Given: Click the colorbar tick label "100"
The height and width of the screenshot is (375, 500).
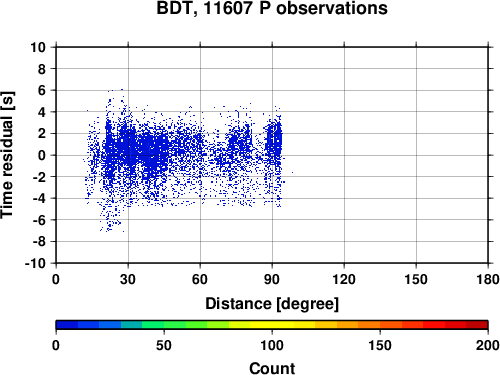Looking at the screenshot, I should pyautogui.click(x=272, y=345).
